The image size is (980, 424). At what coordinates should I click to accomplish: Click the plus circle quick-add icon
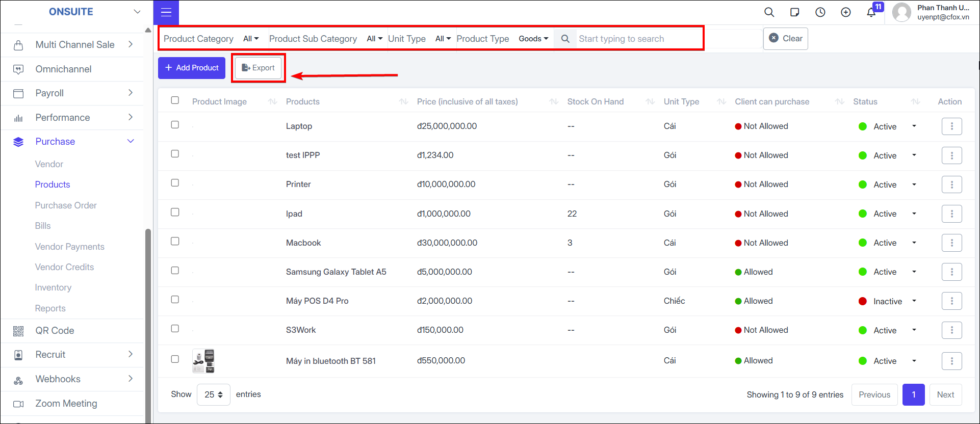pyautogui.click(x=846, y=12)
